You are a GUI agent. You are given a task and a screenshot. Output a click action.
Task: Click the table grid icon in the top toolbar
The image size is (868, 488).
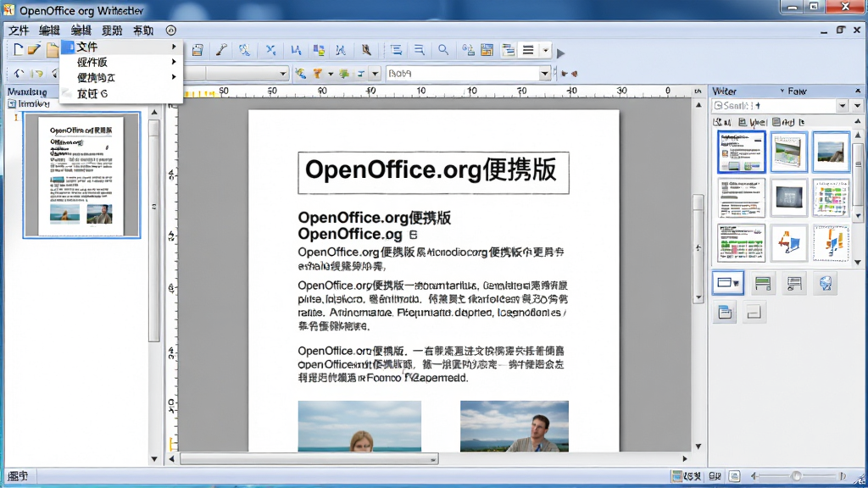point(487,50)
